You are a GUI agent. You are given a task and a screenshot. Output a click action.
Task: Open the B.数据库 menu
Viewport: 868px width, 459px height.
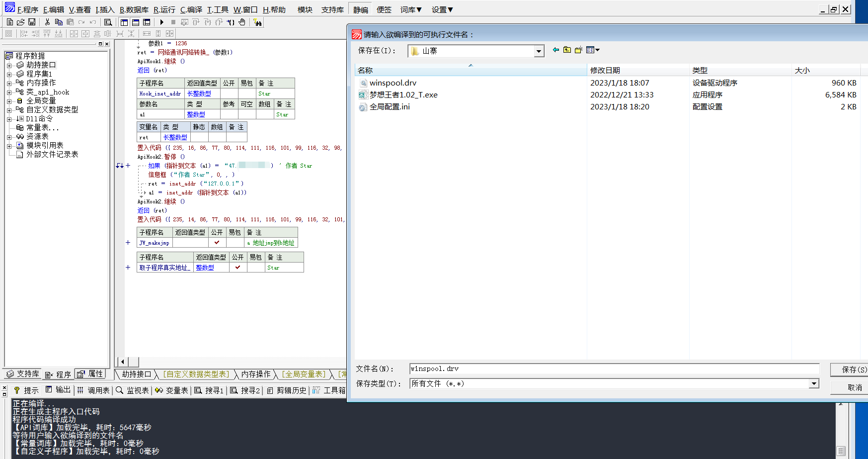134,9
